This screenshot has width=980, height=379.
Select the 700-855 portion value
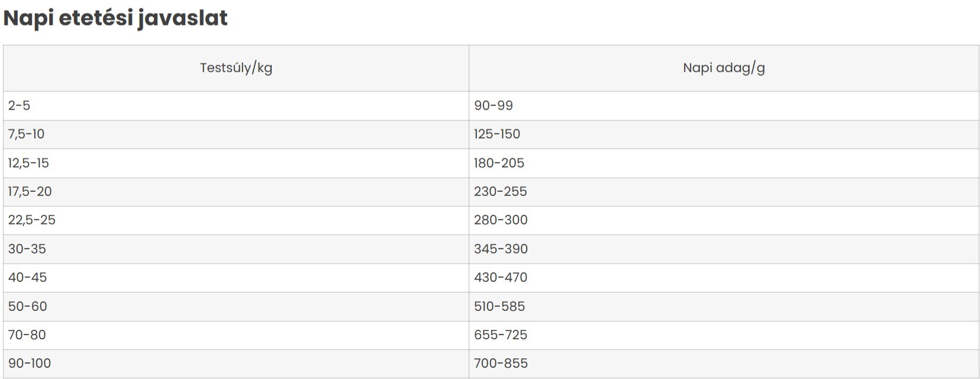point(501,364)
